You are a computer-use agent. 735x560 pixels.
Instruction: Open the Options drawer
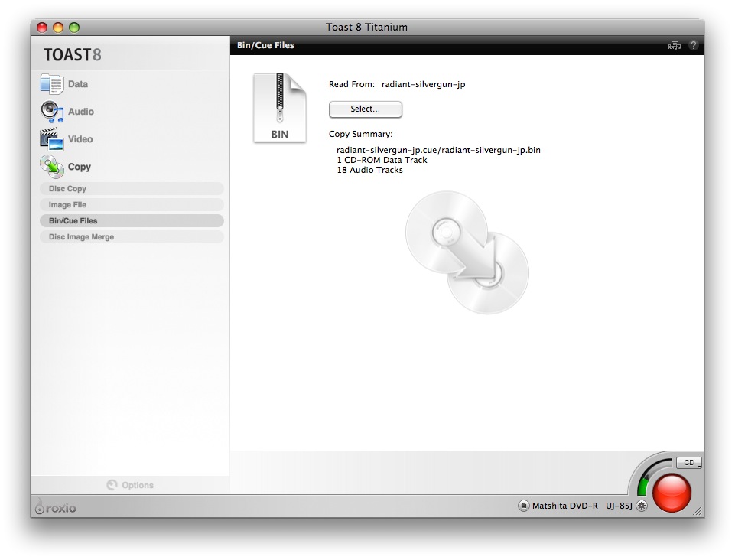[130, 485]
